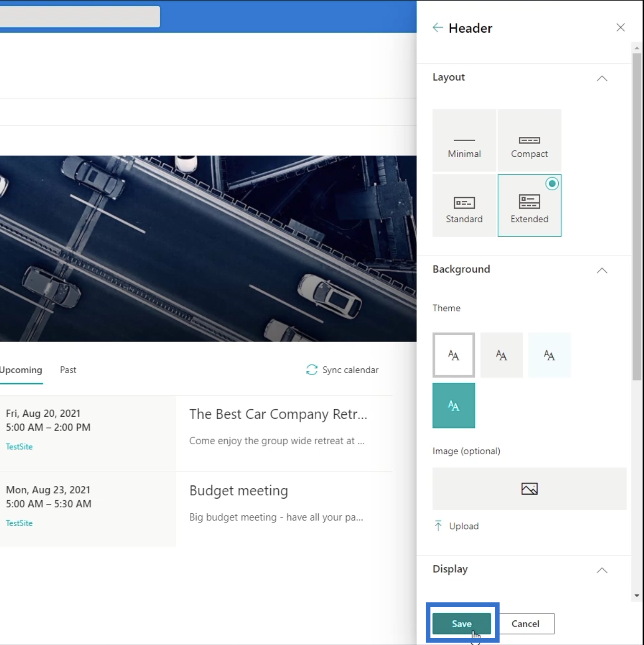Click the panel scrollbar thumb

click(637, 216)
